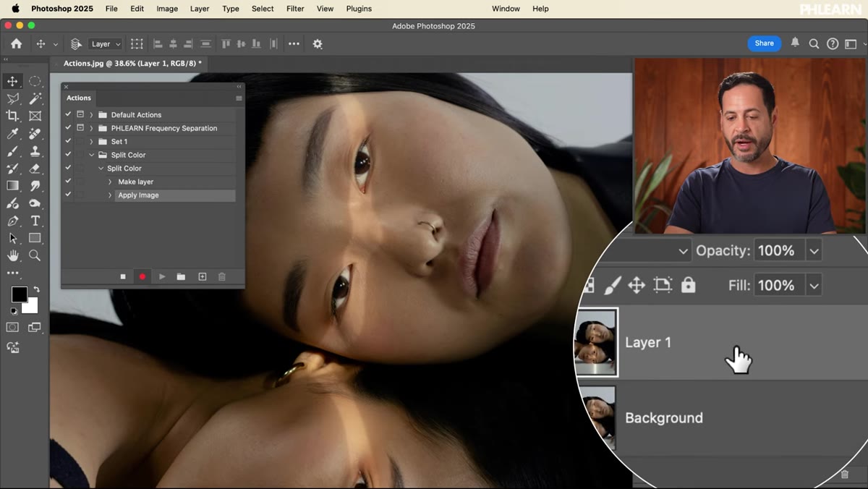
Task: Stop recording in the Actions panel
Action: pyautogui.click(x=123, y=276)
